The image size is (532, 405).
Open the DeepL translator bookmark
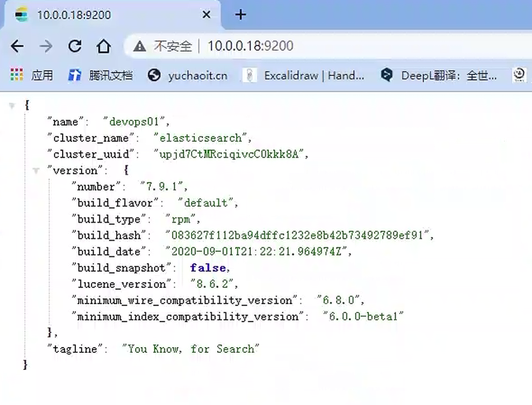439,75
